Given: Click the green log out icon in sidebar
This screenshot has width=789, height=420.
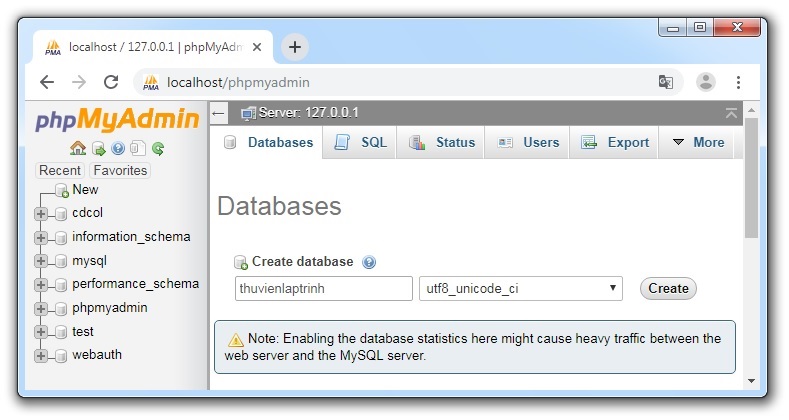Looking at the screenshot, I should point(98,149).
